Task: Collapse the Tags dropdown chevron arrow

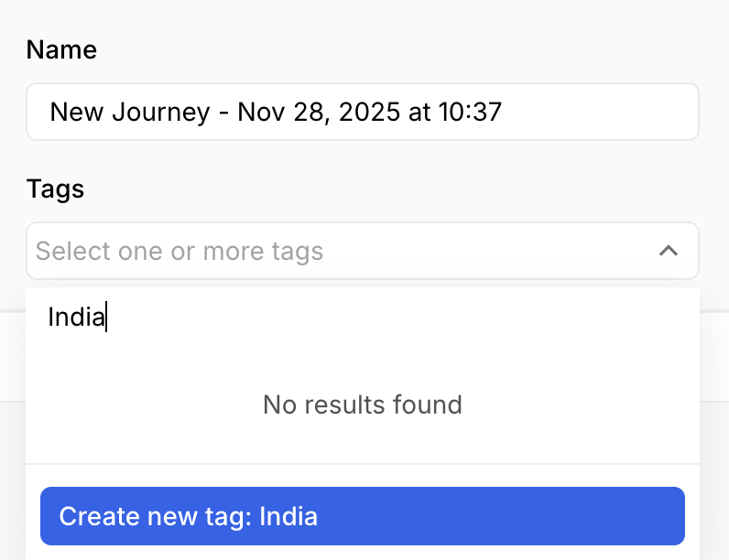Action: (x=669, y=251)
